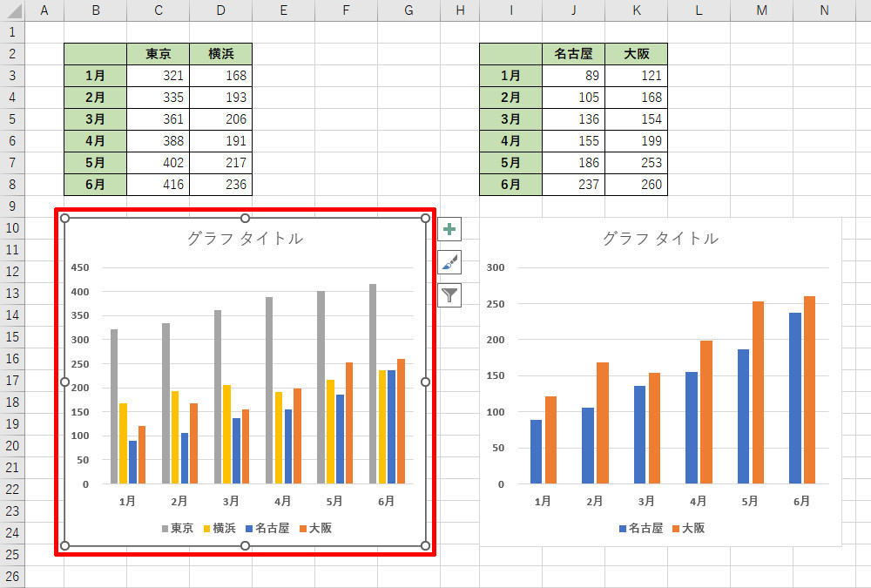This screenshot has width=871, height=588.
Task: Click the right-middle resize handle of the selected chart
Action: click(425, 382)
